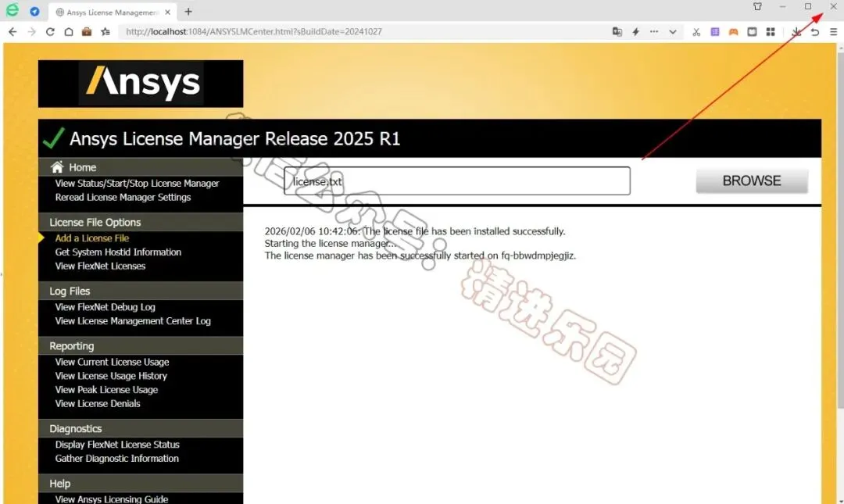Click the license.txt file path field
Screen dimensions: 844x504
coord(457,181)
